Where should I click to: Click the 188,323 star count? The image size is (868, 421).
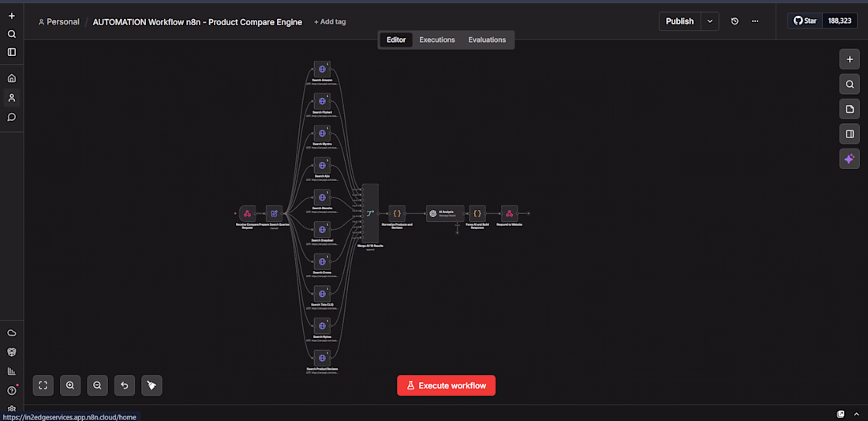840,21
